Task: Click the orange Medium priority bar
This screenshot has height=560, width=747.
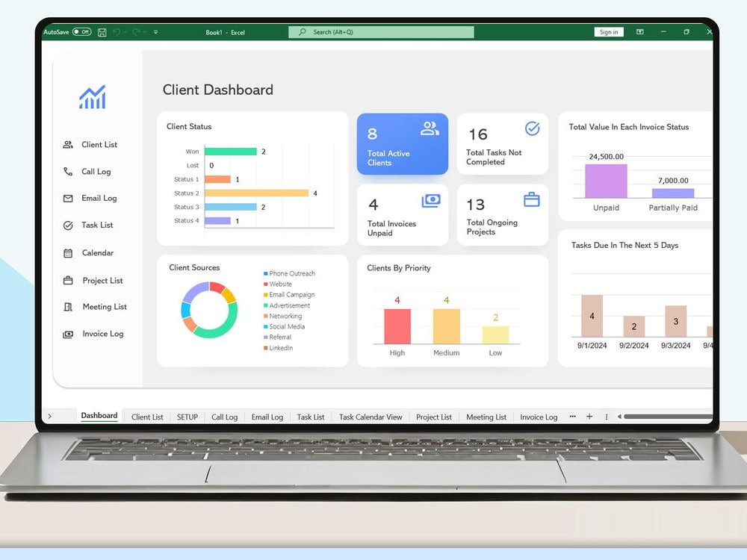Action: 447,326
